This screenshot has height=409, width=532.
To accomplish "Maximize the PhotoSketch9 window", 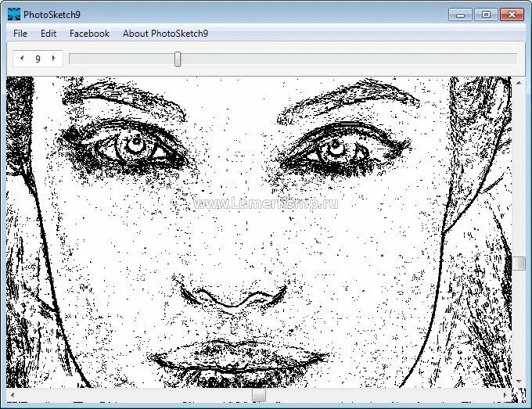I will pos(486,15).
